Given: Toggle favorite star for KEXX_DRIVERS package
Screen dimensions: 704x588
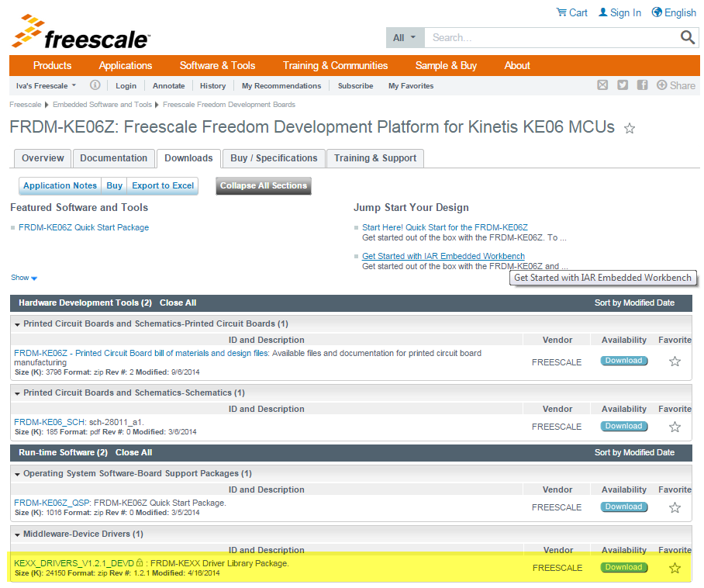Looking at the screenshot, I should point(675,568).
